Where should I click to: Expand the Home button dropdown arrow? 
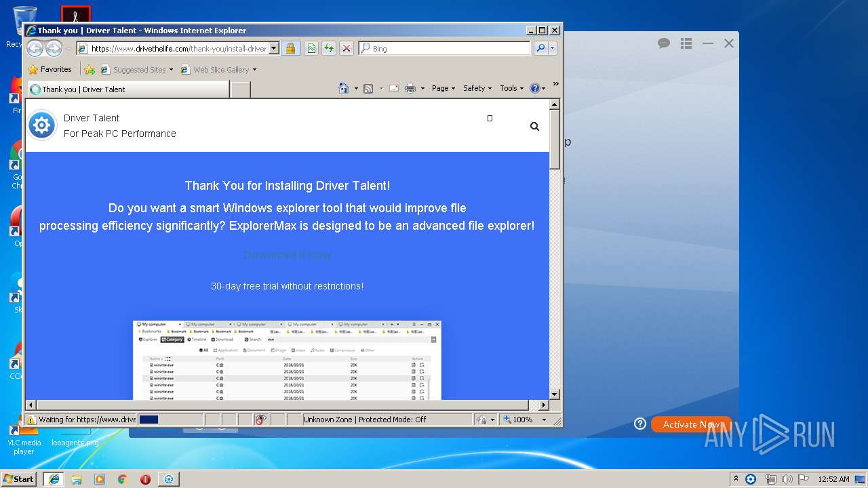tap(356, 88)
